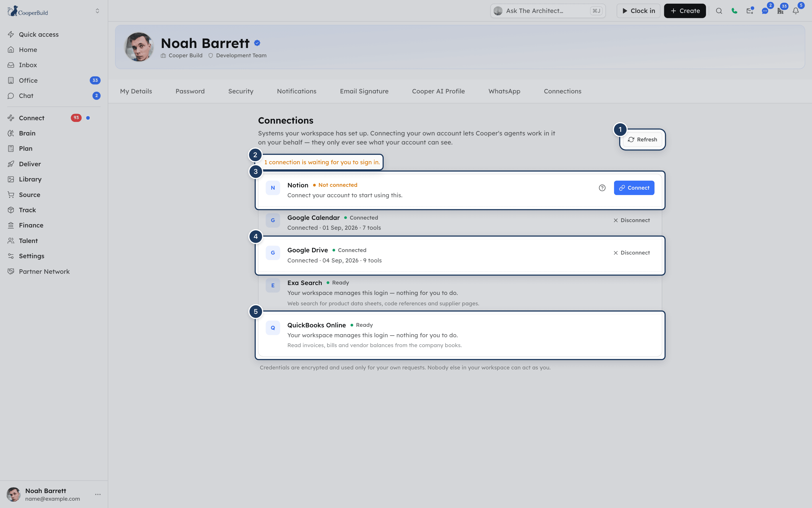Open the user options ellipsis menu
The width and height of the screenshot is (812, 508).
(x=98, y=494)
